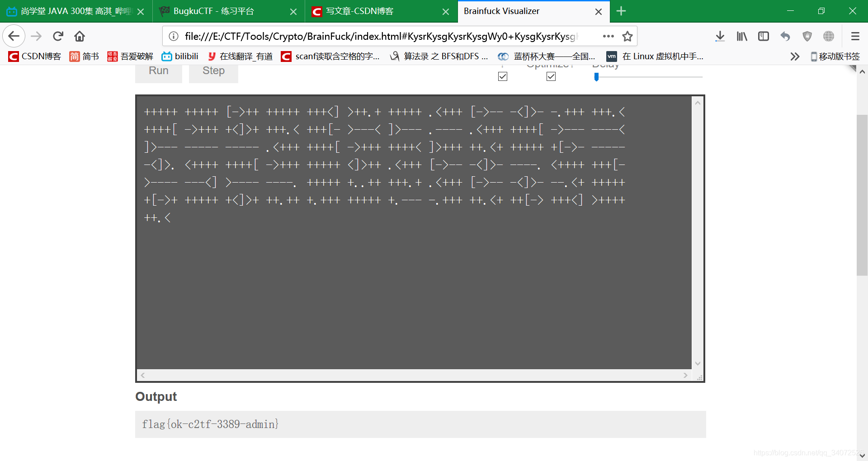Screen dimensions: 868x461
Task: Show site information icon in address bar
Action: click(x=174, y=36)
